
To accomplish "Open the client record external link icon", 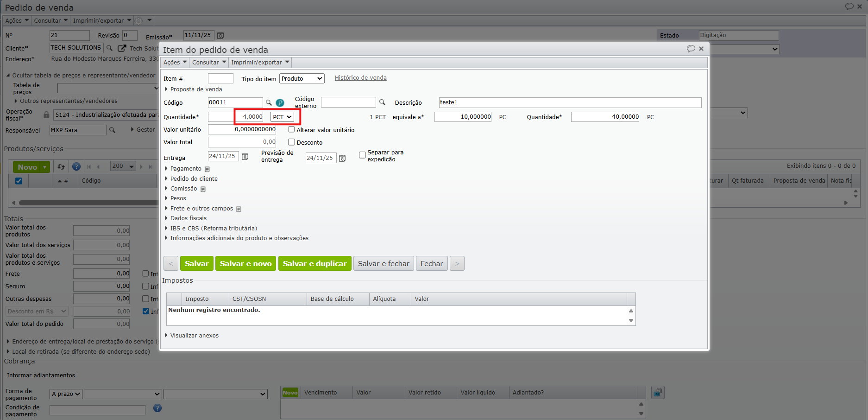I will pos(122,48).
